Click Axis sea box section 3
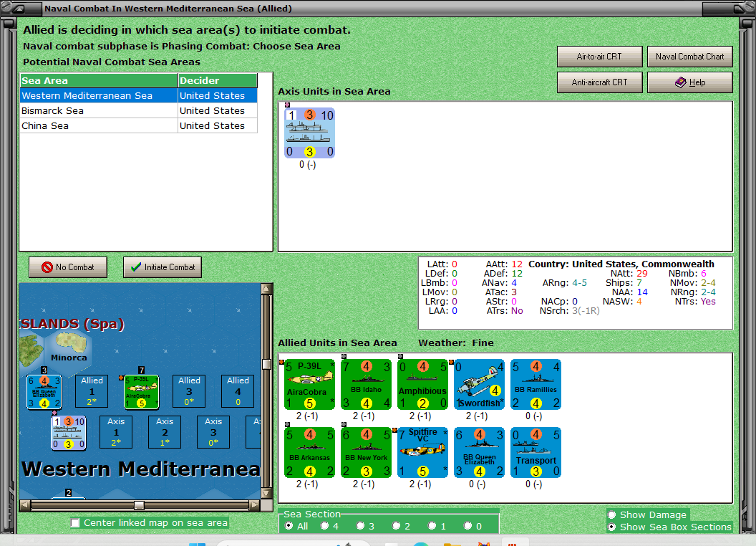 213,432
